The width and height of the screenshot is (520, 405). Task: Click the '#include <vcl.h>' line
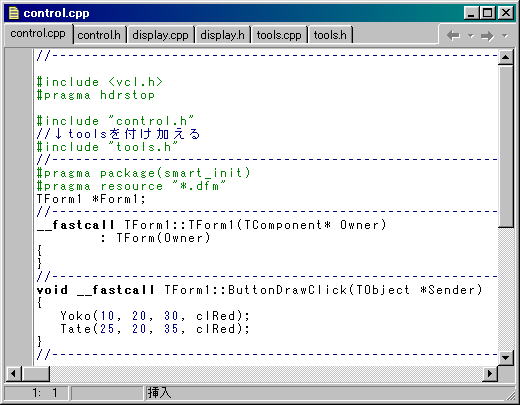(x=99, y=82)
